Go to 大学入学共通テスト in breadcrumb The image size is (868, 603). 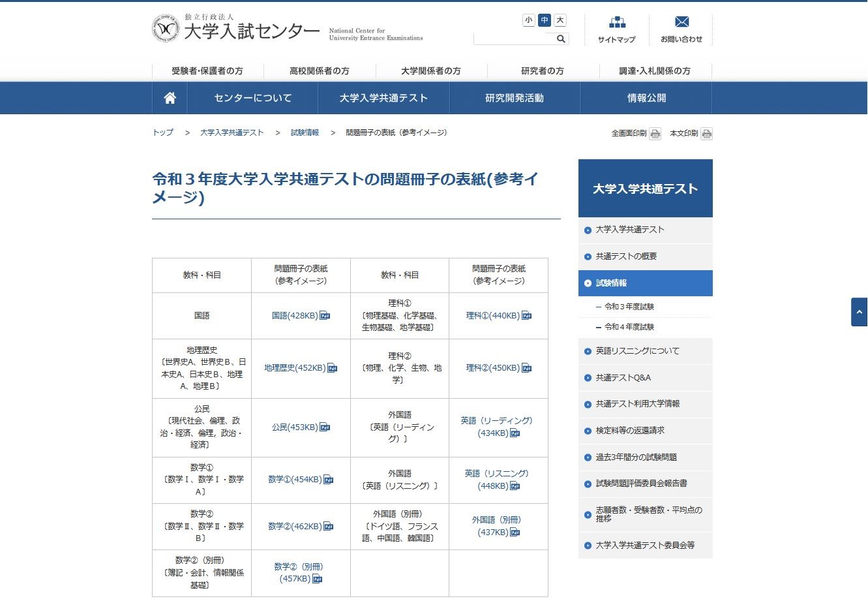pos(232,132)
